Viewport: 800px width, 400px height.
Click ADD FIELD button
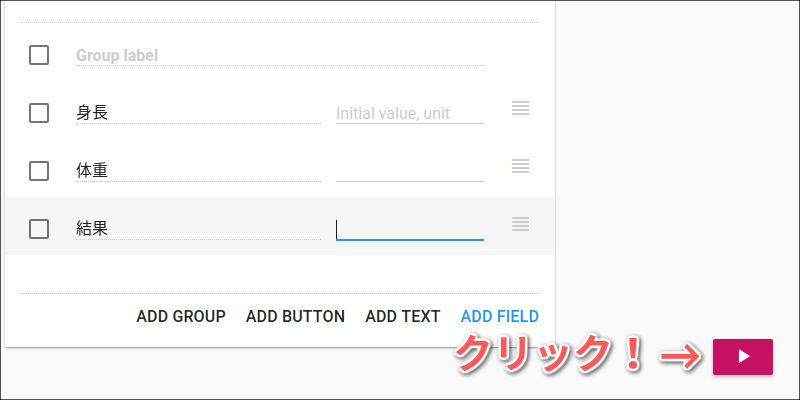pos(499,316)
